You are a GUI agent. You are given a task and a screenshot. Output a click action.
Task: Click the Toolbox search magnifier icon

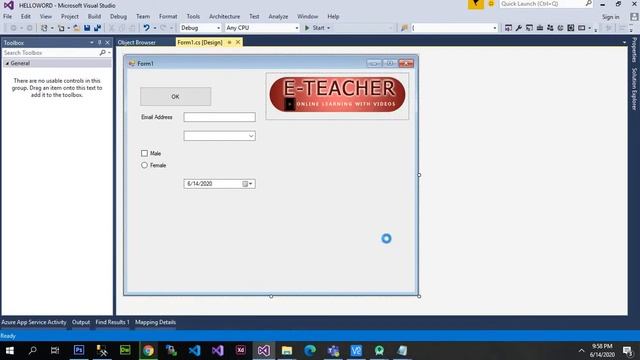tap(102, 53)
